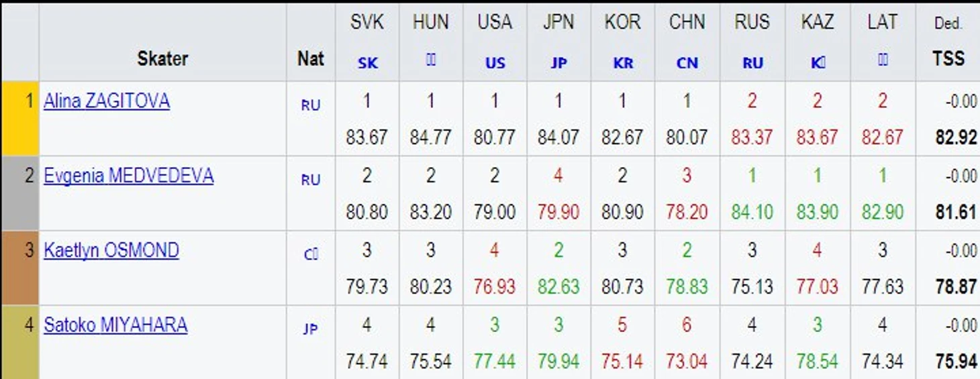This screenshot has width=980, height=379.
Task: Click Zagitova's total score 82.92
Action: [956, 138]
